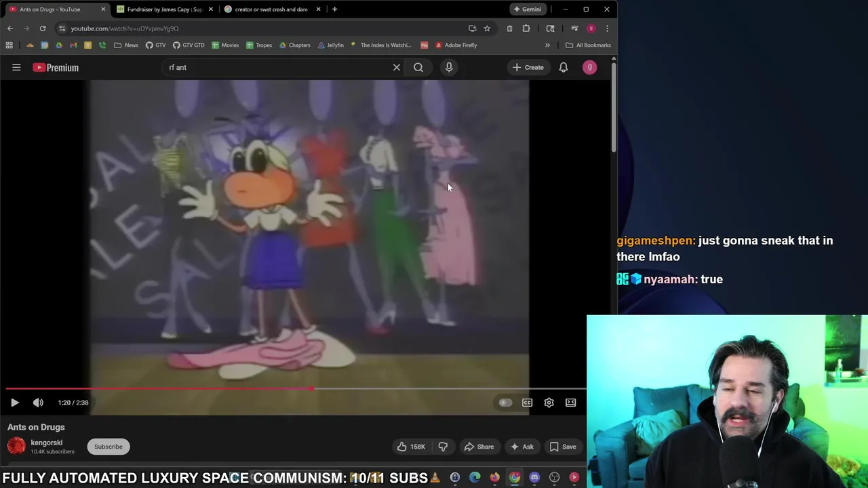Click the Create button
The height and width of the screenshot is (488, 868).
[x=528, y=67]
